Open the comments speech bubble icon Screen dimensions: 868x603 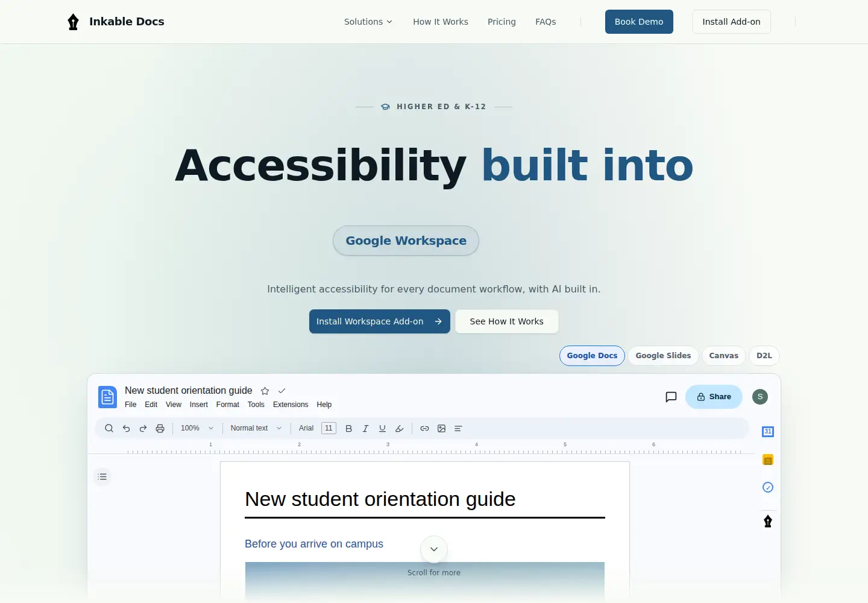[x=671, y=397]
